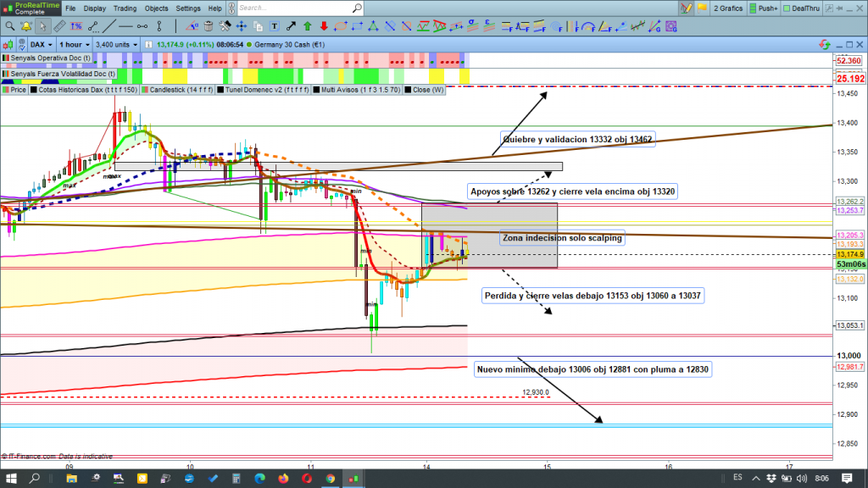
Task: Click the Candlestick indicator label
Action: point(175,89)
